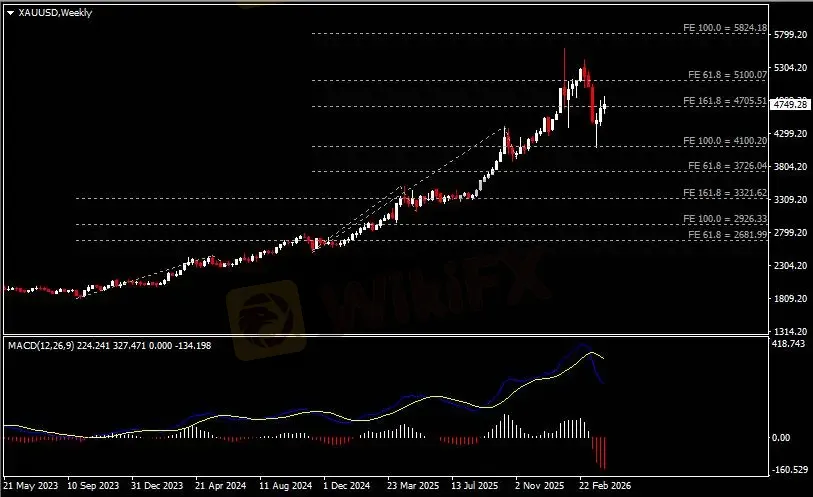Viewport: 813px width, 497px height.
Task: Click the 11 Aug 2024 date label
Action: point(286,486)
